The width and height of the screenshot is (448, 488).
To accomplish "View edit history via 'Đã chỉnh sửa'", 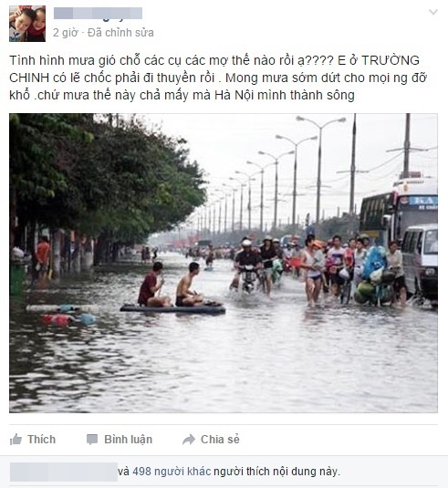I will coord(120,33).
